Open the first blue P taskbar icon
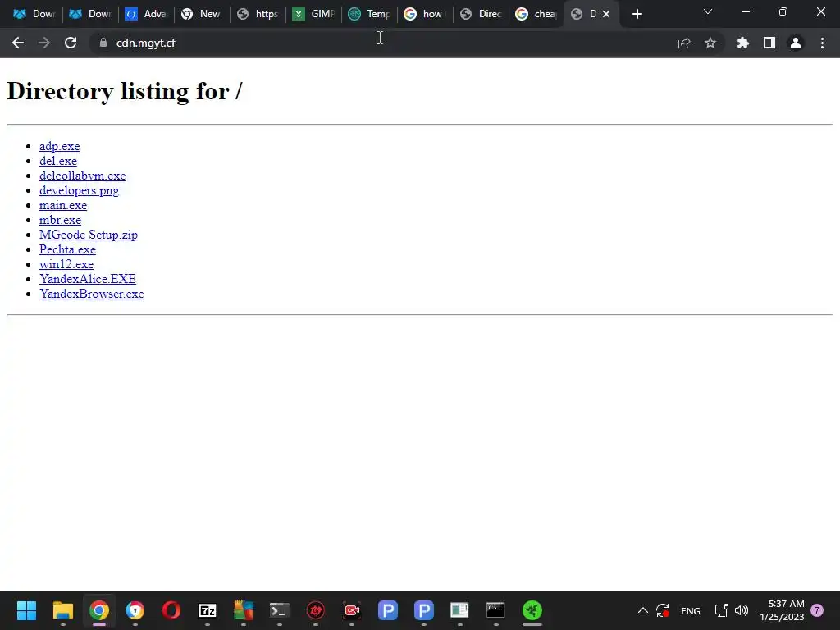This screenshot has height=630, width=840. [x=388, y=610]
